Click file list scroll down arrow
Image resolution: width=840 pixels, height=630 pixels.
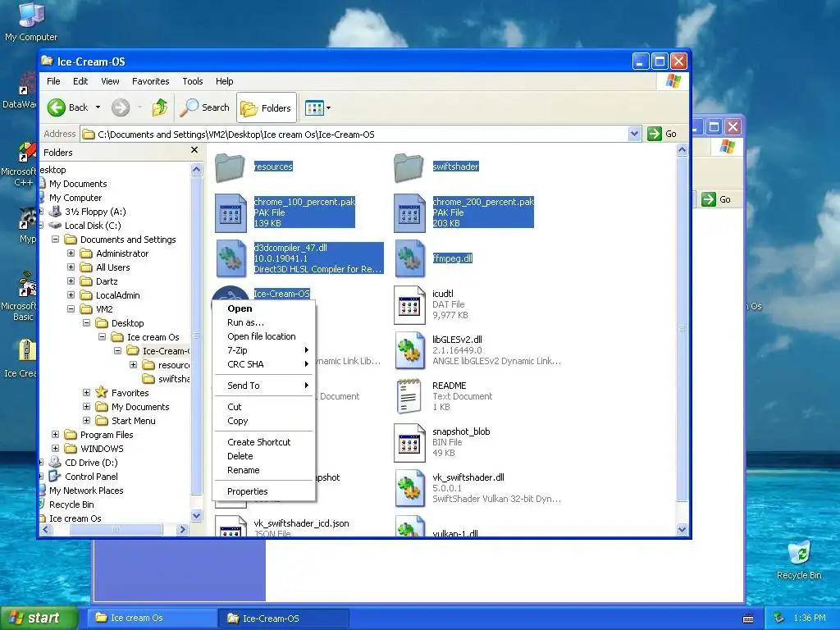[682, 530]
